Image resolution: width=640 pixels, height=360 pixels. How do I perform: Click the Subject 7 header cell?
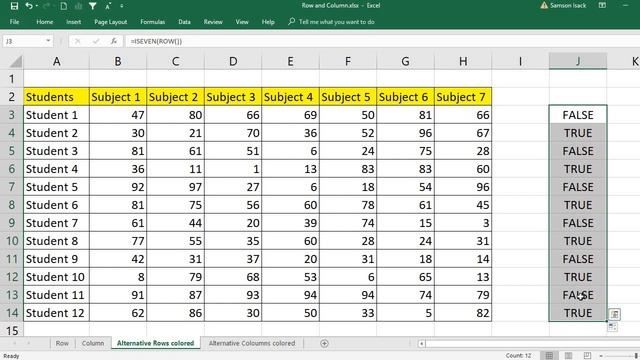(x=463, y=97)
